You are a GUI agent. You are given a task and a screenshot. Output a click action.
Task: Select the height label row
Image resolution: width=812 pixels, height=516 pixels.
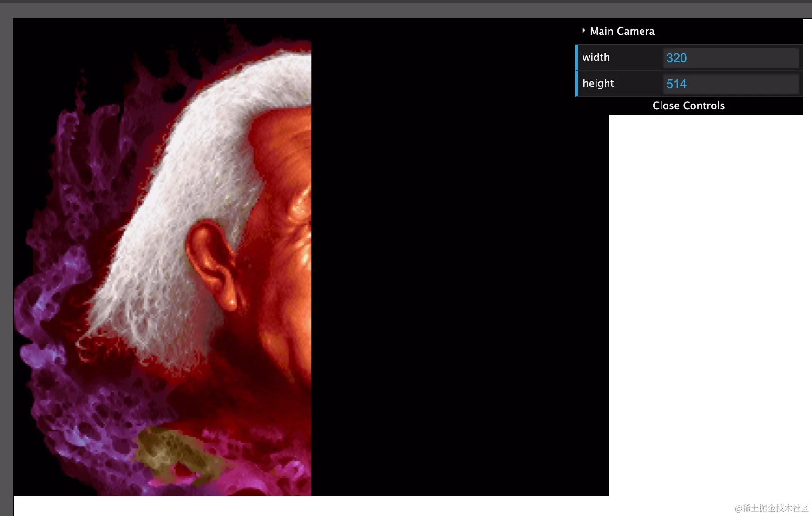[x=688, y=84]
